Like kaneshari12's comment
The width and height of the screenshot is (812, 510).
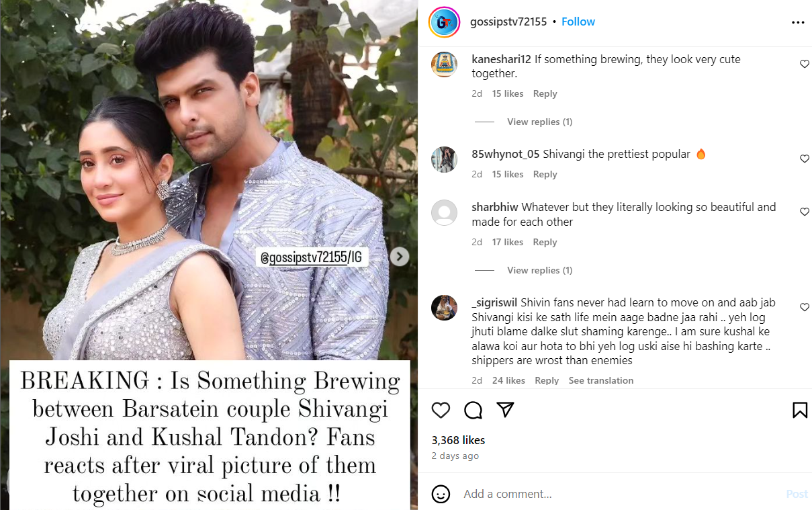[x=804, y=64]
